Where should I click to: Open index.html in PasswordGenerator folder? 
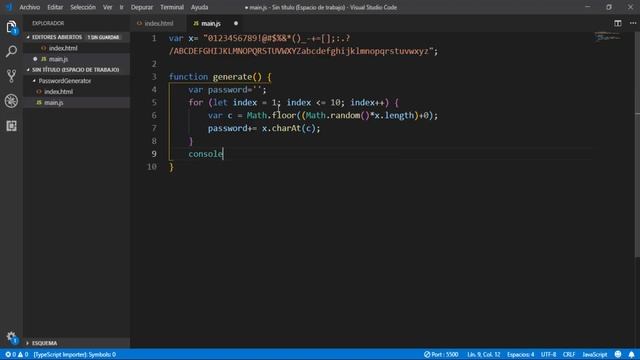click(x=58, y=92)
